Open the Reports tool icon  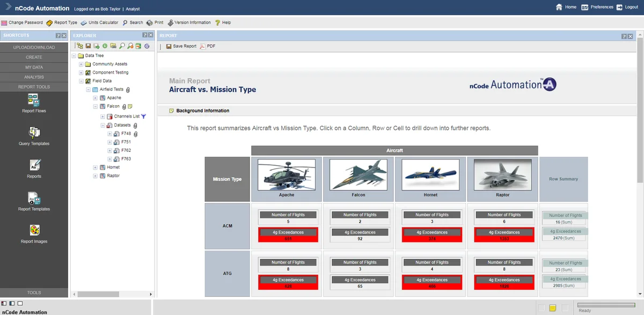tap(34, 168)
